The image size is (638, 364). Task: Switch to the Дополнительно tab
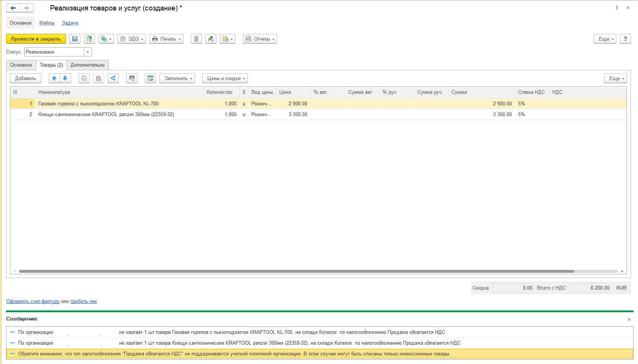[88, 65]
